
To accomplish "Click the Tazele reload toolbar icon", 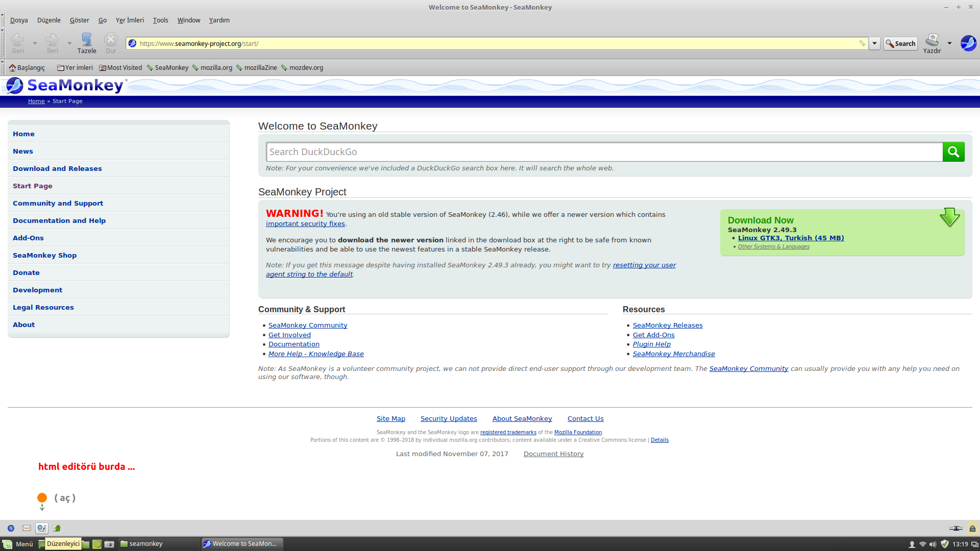I will [x=87, y=40].
